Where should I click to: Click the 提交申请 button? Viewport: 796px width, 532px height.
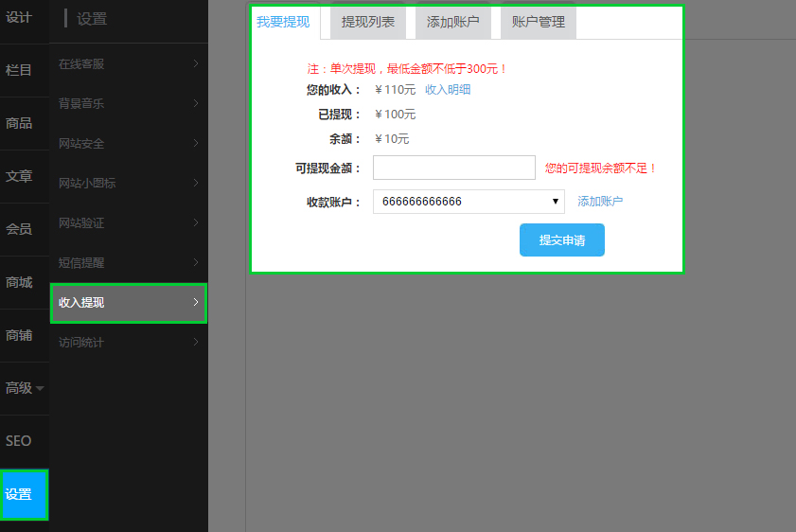(561, 240)
